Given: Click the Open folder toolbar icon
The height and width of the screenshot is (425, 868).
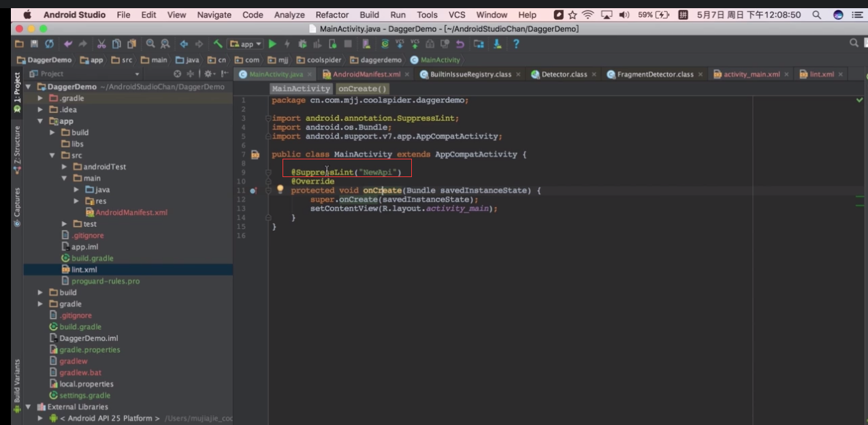Looking at the screenshot, I should tap(20, 44).
